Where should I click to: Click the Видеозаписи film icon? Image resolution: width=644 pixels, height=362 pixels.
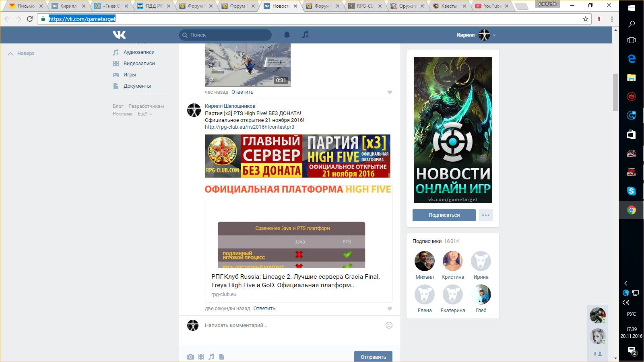tap(116, 64)
